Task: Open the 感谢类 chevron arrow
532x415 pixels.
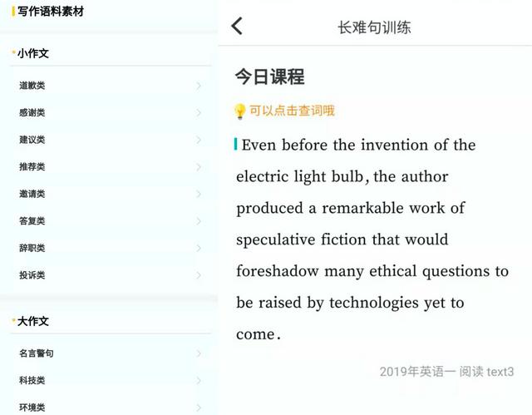Action: [x=199, y=112]
